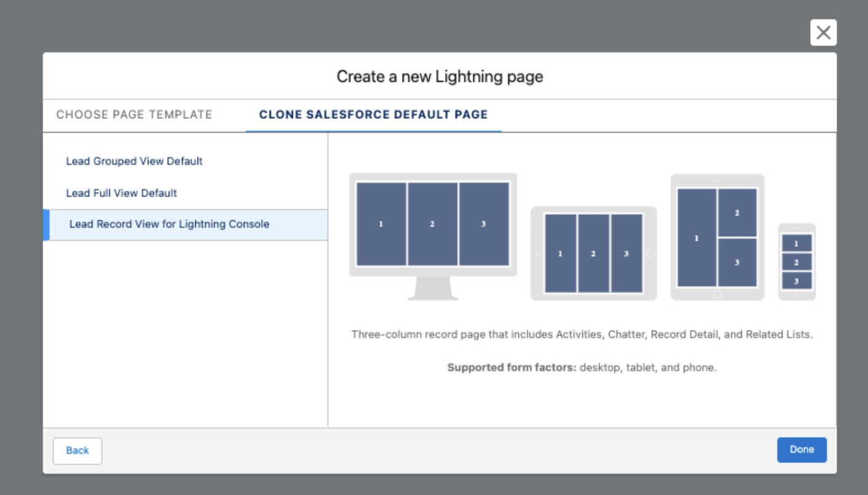Confirm with the Done button

802,450
